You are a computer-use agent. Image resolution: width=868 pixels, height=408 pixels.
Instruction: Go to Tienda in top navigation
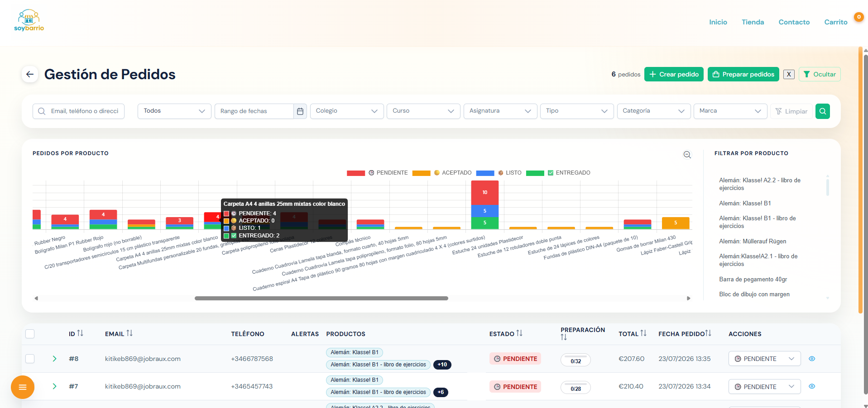(x=753, y=22)
